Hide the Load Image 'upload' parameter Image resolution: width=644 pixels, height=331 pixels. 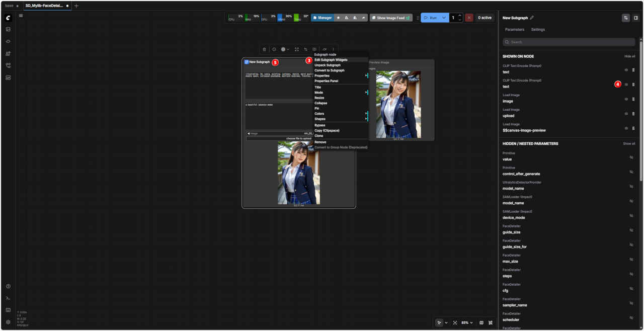626,114
